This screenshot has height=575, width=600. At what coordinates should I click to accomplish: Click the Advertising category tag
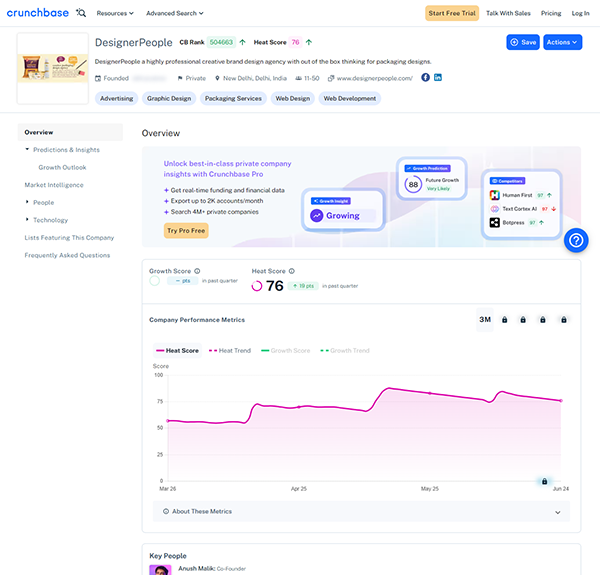[x=117, y=98]
